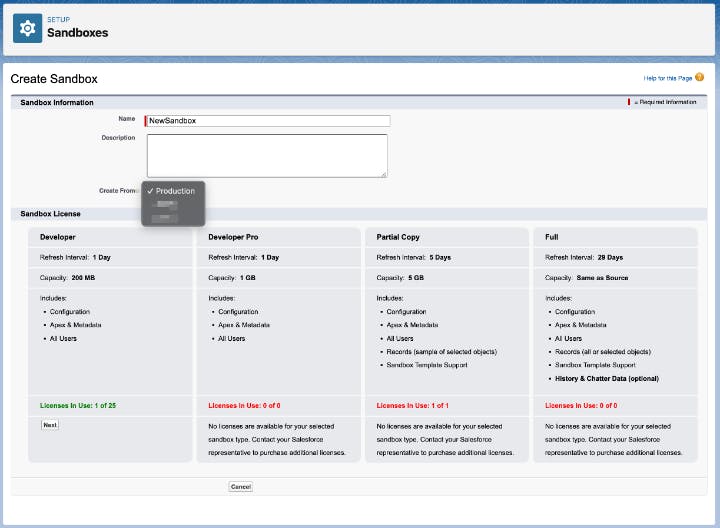Click 'Records (all or selected objects)' item
Image resolution: width=720 pixels, height=528 pixels.
click(603, 352)
